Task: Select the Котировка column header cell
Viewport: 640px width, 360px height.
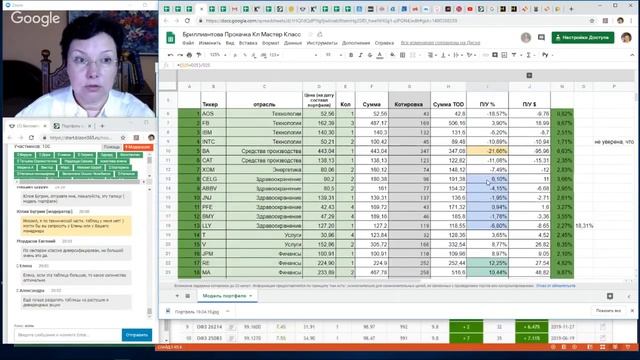Action: pyautogui.click(x=409, y=100)
